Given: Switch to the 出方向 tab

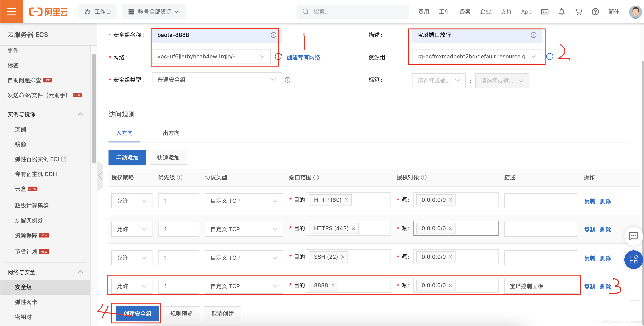Looking at the screenshot, I should pyautogui.click(x=171, y=133).
